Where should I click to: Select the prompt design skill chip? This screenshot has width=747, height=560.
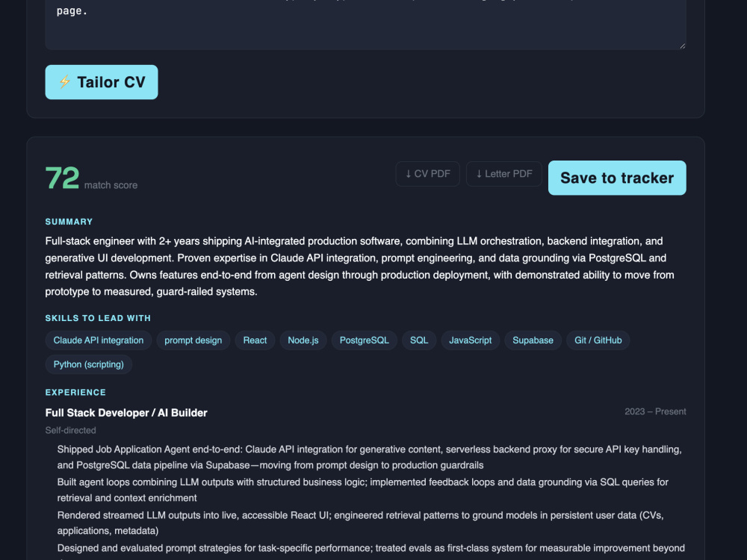(193, 340)
